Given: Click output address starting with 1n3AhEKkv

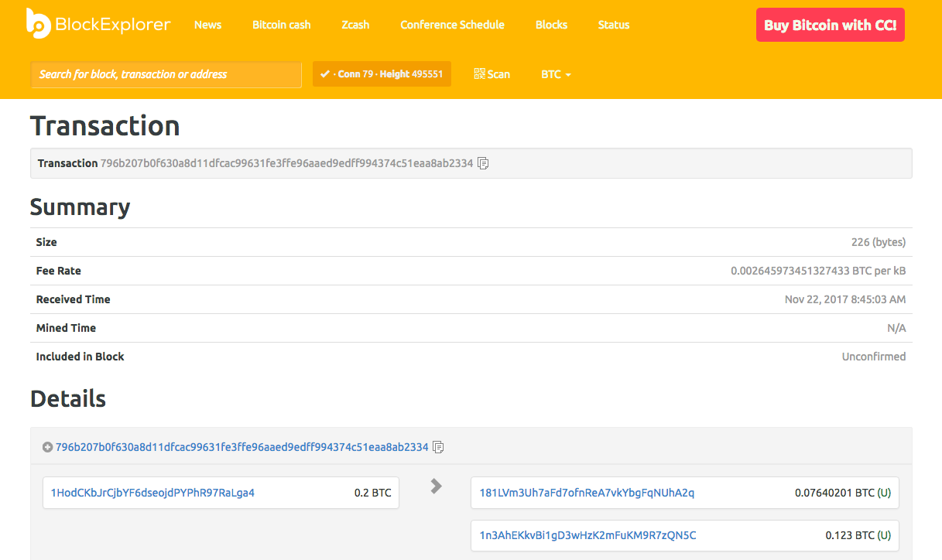Looking at the screenshot, I should (585, 534).
